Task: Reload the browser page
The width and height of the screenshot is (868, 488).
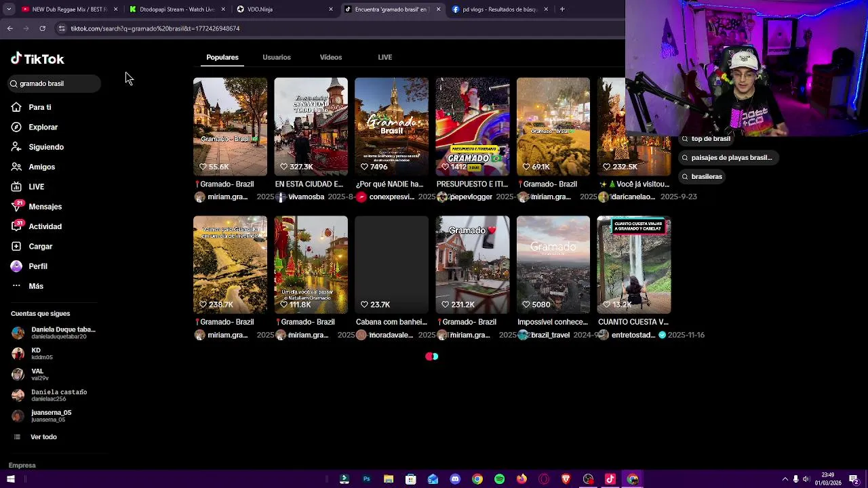Action: point(42,28)
